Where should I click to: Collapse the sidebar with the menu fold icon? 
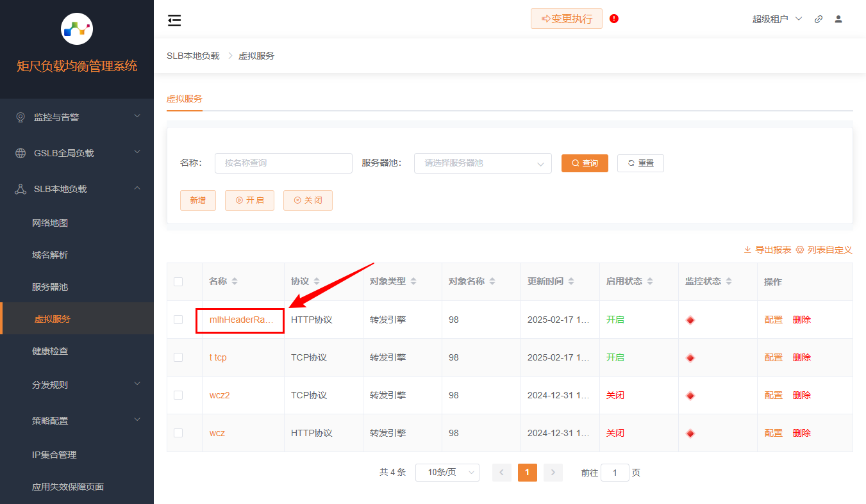pos(174,20)
